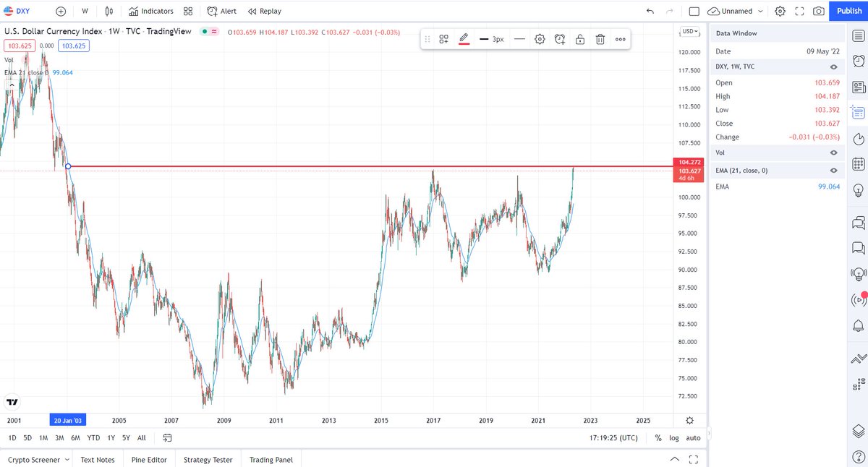Collapse the indicator legend chevron
Image resolution: width=868 pixels, height=467 pixels.
10,85
